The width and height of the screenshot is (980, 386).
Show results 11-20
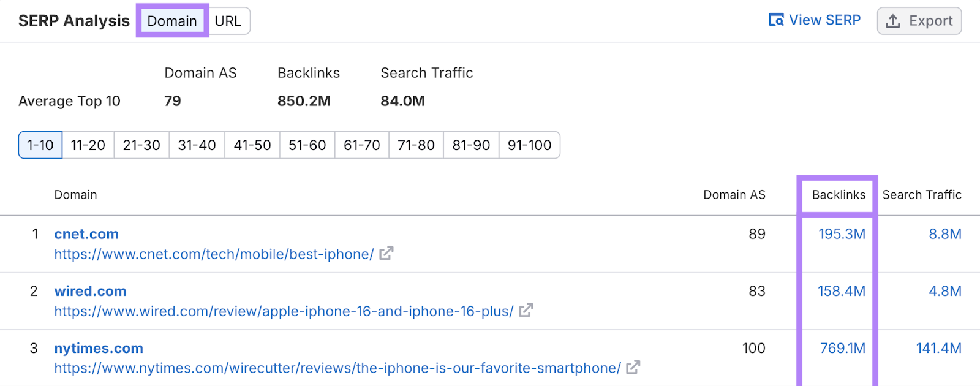[88, 145]
